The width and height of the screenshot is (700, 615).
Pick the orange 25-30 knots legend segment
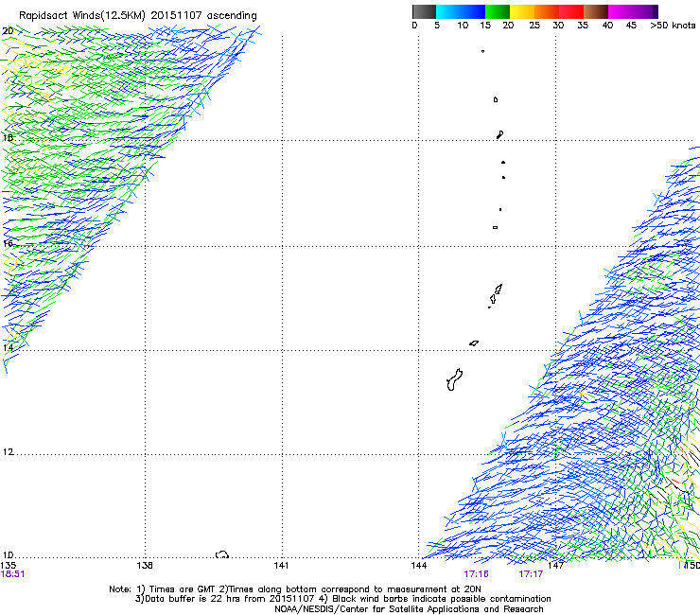click(x=547, y=11)
